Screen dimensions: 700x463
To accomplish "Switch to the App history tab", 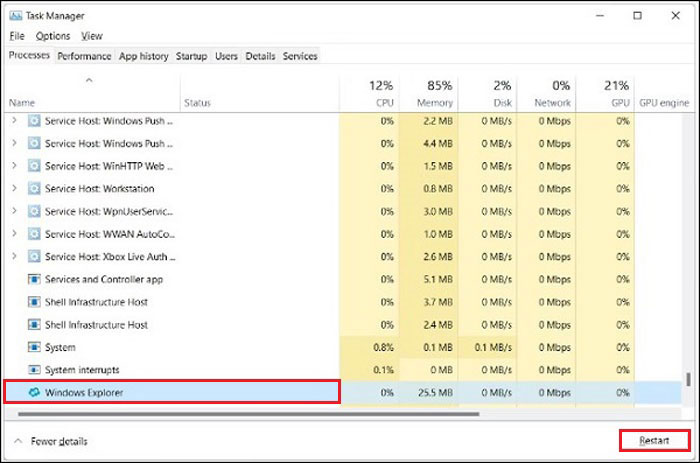I will point(144,56).
